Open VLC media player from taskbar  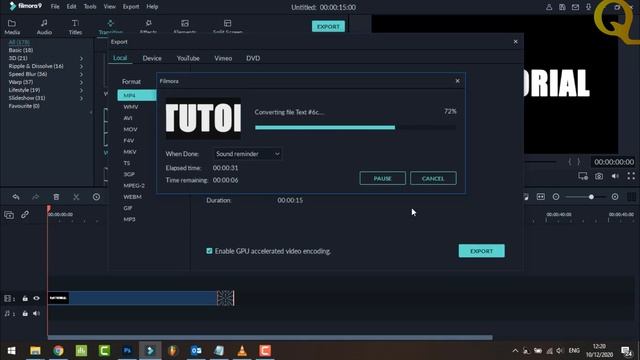pyautogui.click(x=242, y=351)
